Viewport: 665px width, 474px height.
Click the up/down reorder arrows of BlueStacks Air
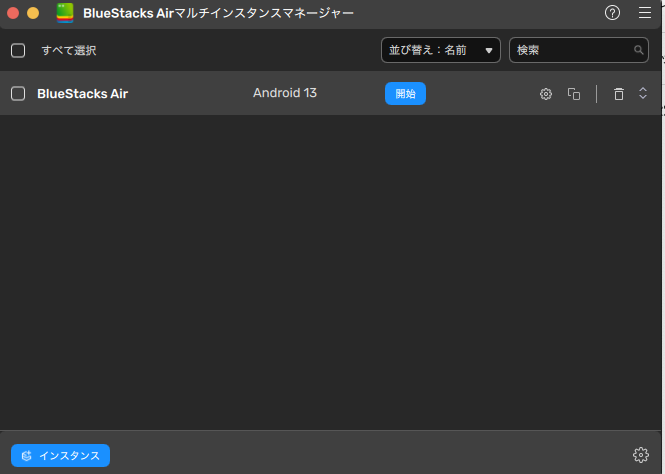(643, 93)
